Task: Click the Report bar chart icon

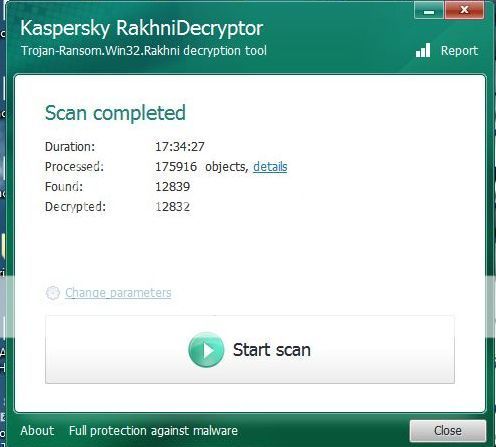Action: click(423, 50)
